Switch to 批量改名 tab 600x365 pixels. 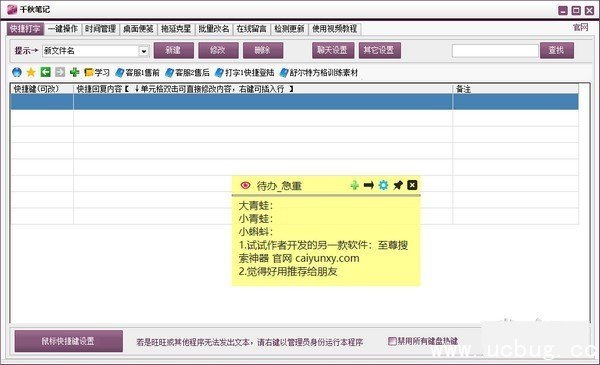214,29
